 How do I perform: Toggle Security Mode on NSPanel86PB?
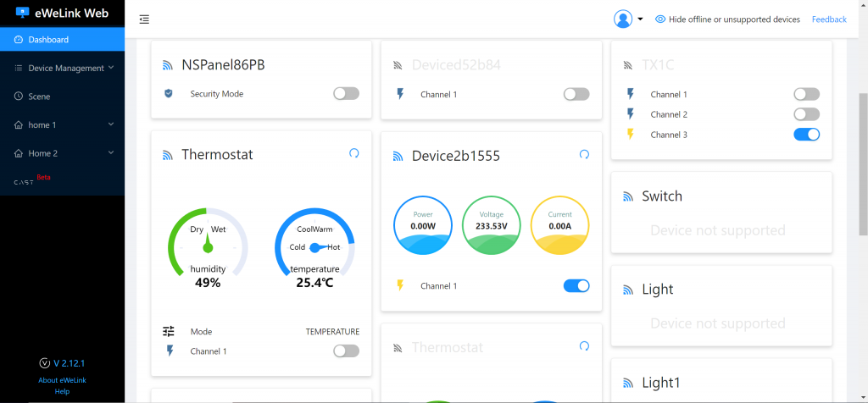point(346,94)
